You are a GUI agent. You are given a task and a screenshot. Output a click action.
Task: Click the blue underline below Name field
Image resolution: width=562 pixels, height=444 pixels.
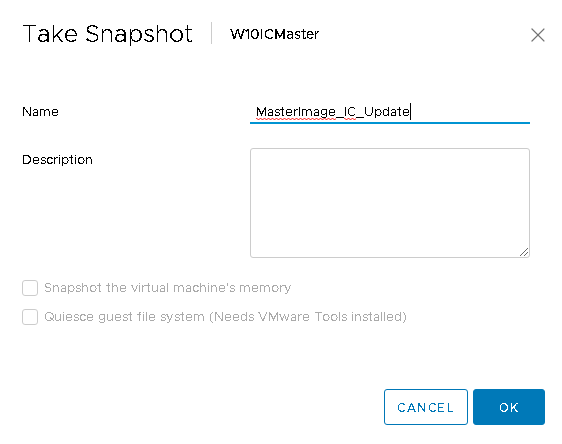[390, 123]
